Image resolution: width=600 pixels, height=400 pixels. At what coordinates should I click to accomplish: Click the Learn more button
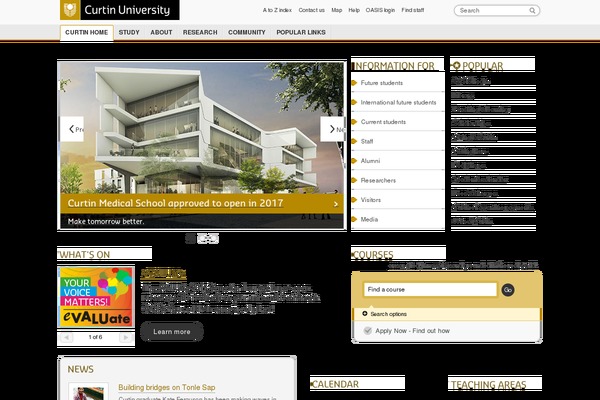[x=172, y=332]
